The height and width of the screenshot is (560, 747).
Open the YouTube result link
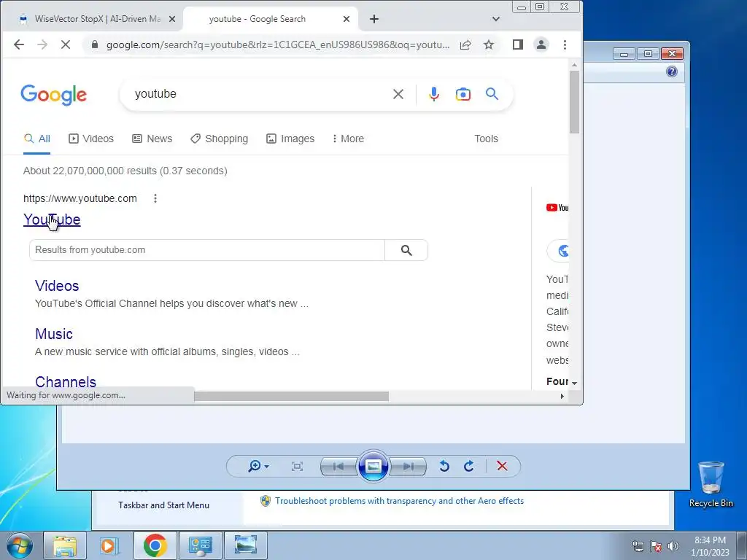click(52, 219)
